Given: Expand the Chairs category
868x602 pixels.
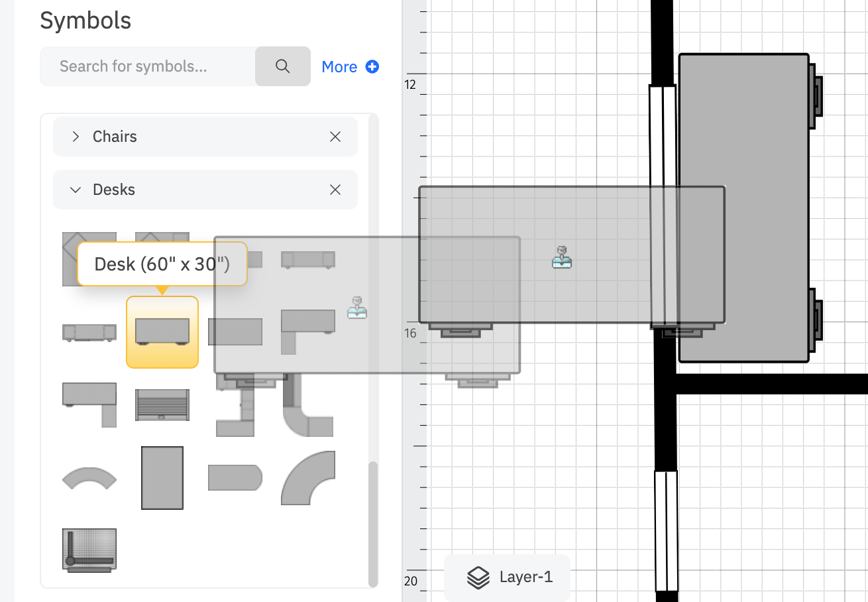Looking at the screenshot, I should click(x=76, y=137).
